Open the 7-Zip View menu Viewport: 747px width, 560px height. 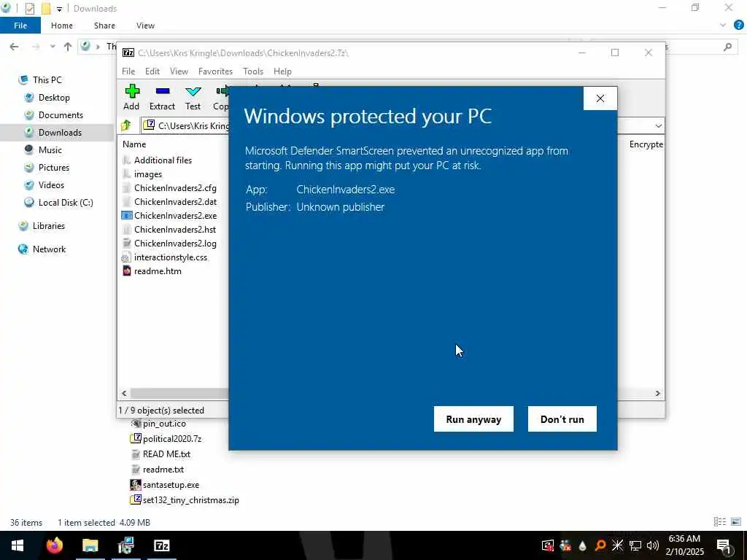pos(179,71)
